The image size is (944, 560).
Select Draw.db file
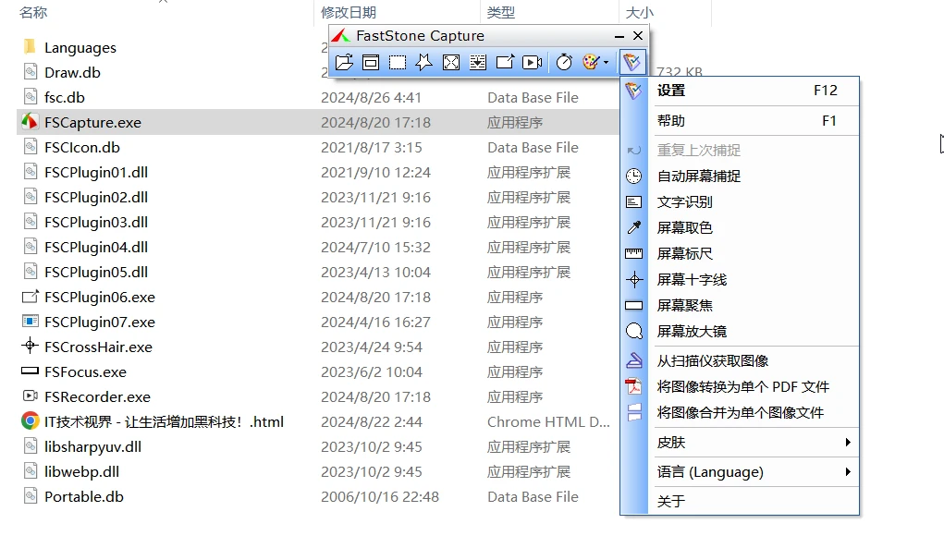click(72, 73)
